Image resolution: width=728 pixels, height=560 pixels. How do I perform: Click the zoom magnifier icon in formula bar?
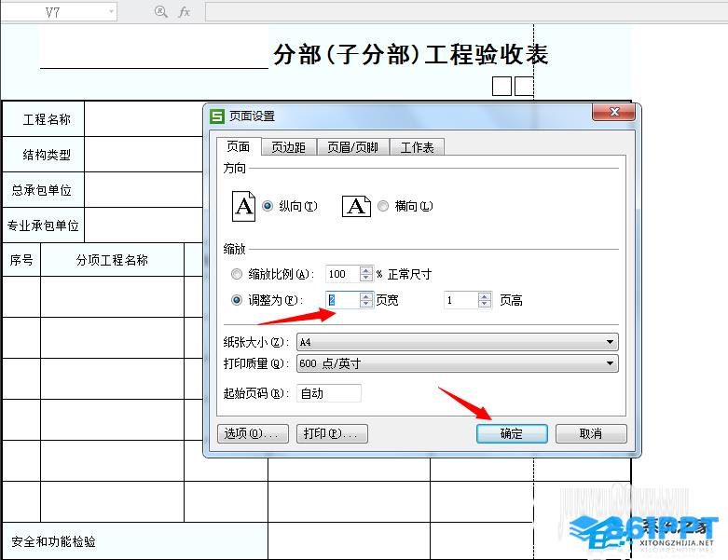[160, 11]
